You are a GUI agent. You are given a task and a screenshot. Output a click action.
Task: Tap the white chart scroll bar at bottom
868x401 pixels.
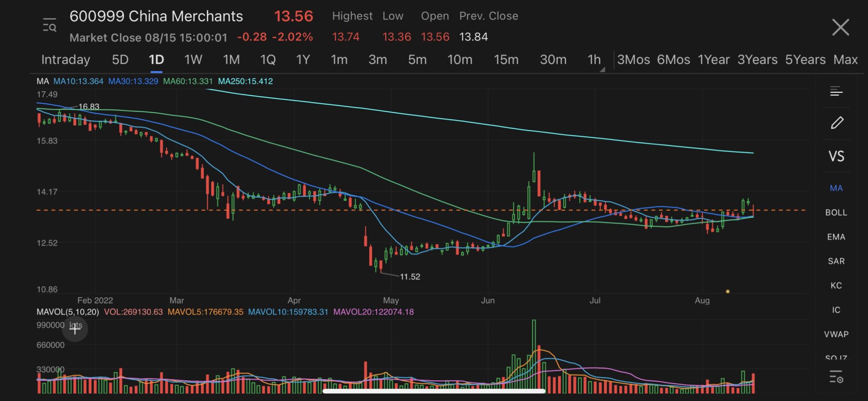[434, 391]
